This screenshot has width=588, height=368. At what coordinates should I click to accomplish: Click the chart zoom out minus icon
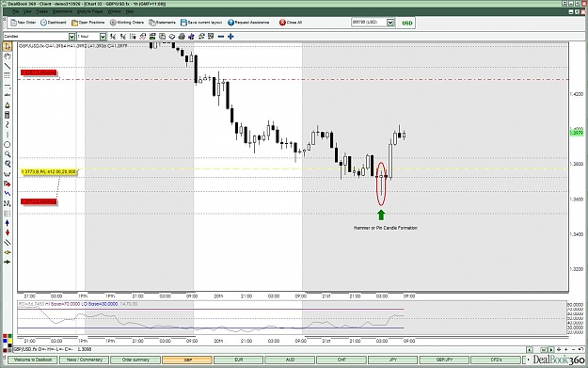[x=221, y=37]
